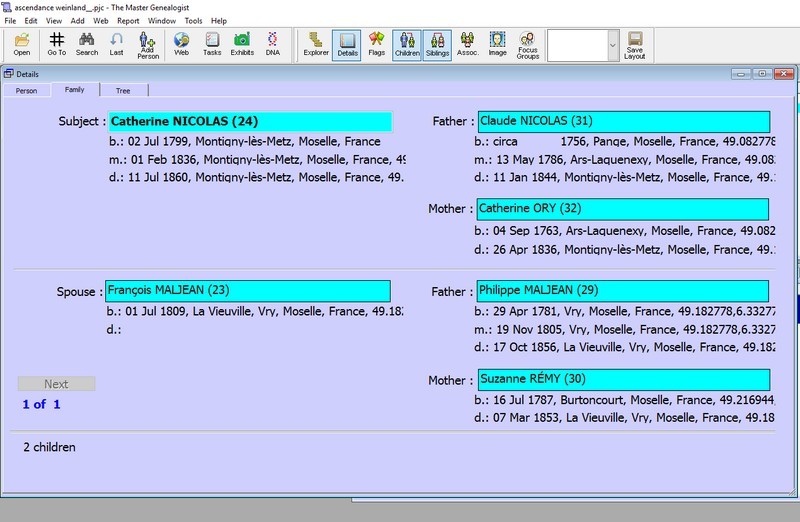Expand the layout dropdown arrow
The image size is (800, 522).
(613, 45)
